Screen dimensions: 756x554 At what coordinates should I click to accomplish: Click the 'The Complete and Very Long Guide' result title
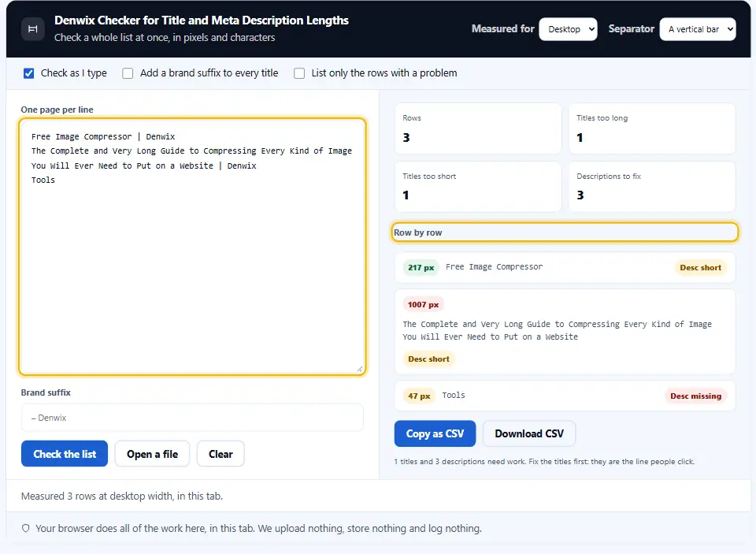pyautogui.click(x=558, y=330)
